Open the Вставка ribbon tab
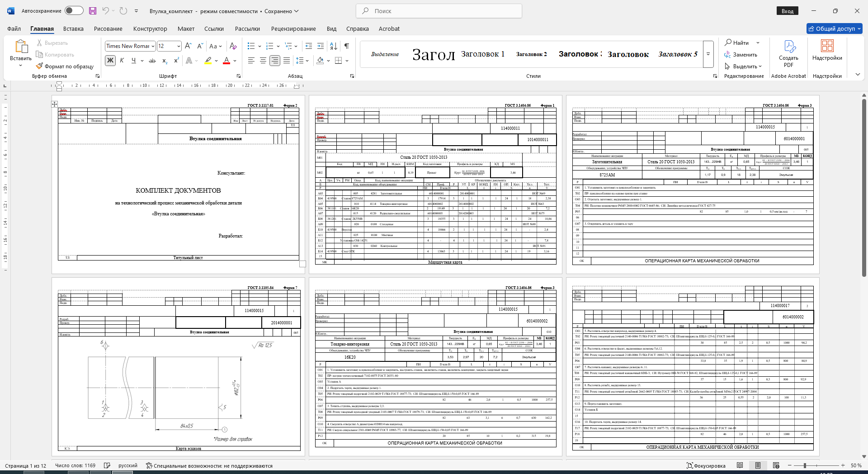 click(73, 28)
